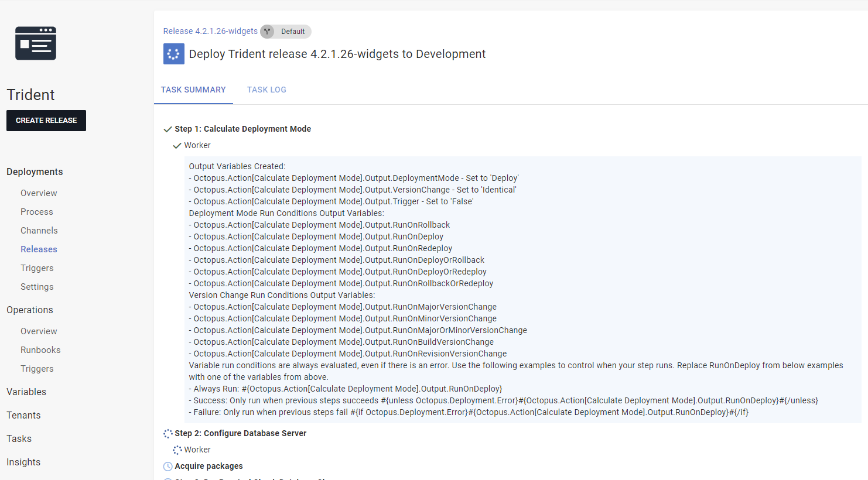This screenshot has height=480, width=868.
Task: Open Triggers under Deployments
Action: 37,268
